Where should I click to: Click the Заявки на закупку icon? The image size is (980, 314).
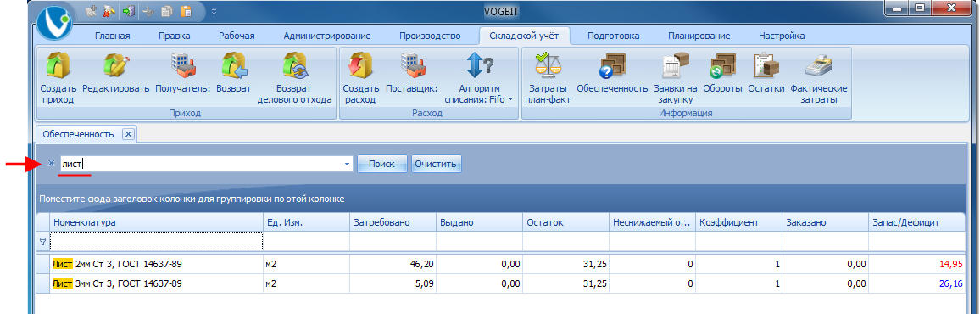(676, 65)
